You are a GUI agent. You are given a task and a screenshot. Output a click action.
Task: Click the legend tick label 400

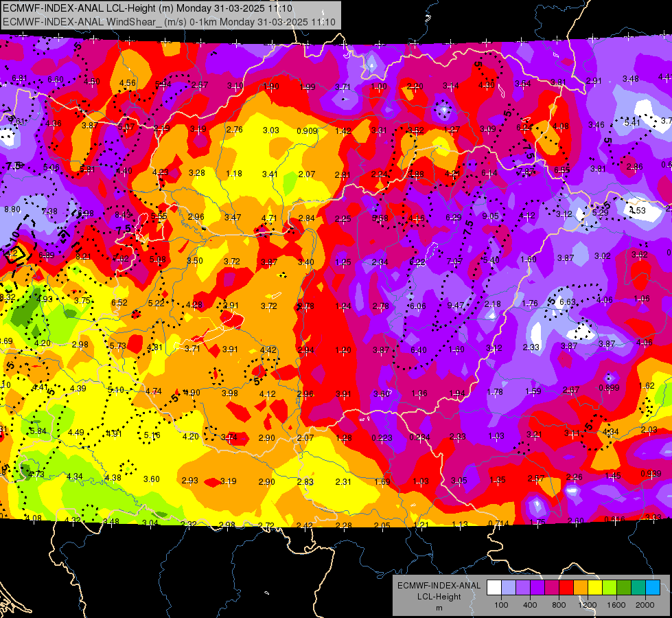pyautogui.click(x=530, y=605)
